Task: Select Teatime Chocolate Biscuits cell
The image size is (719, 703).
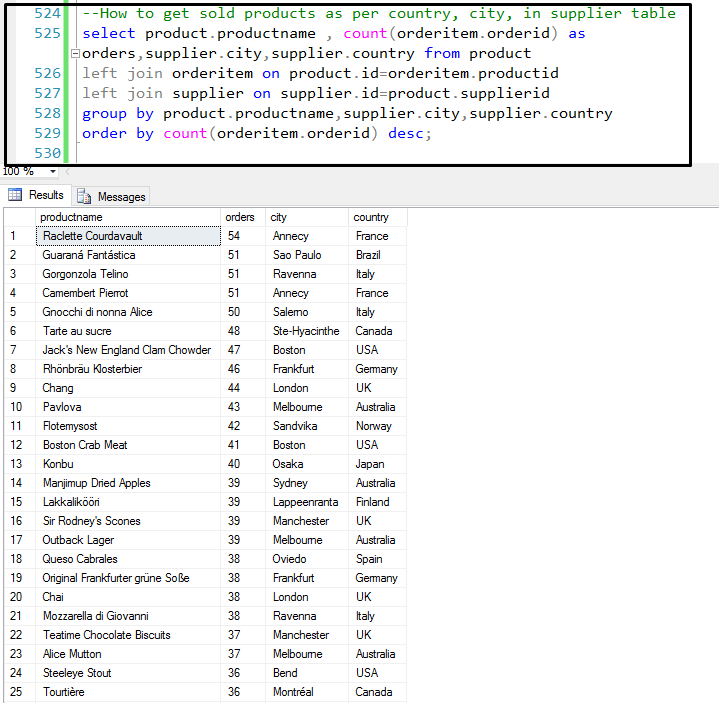Action: click(x=128, y=635)
